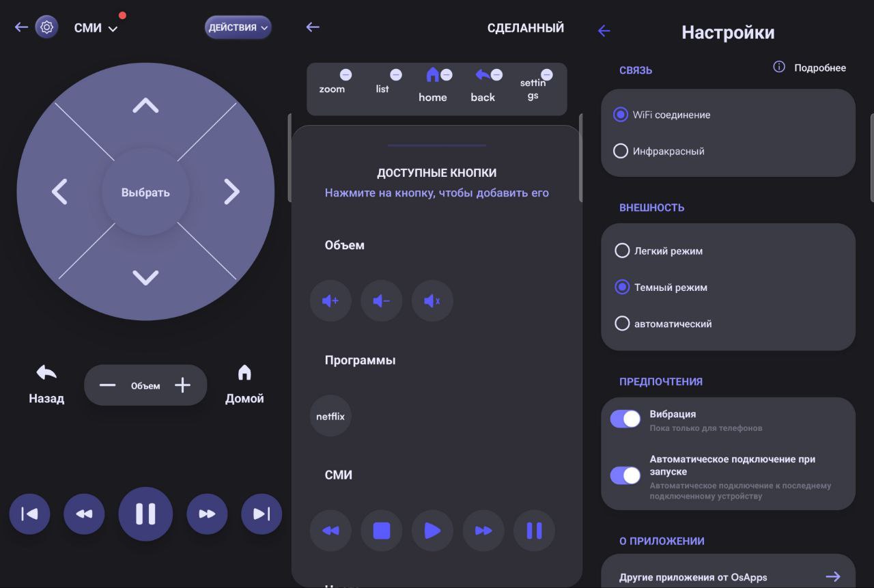874x588 pixels.
Task: Add the stop media button
Action: (x=382, y=531)
